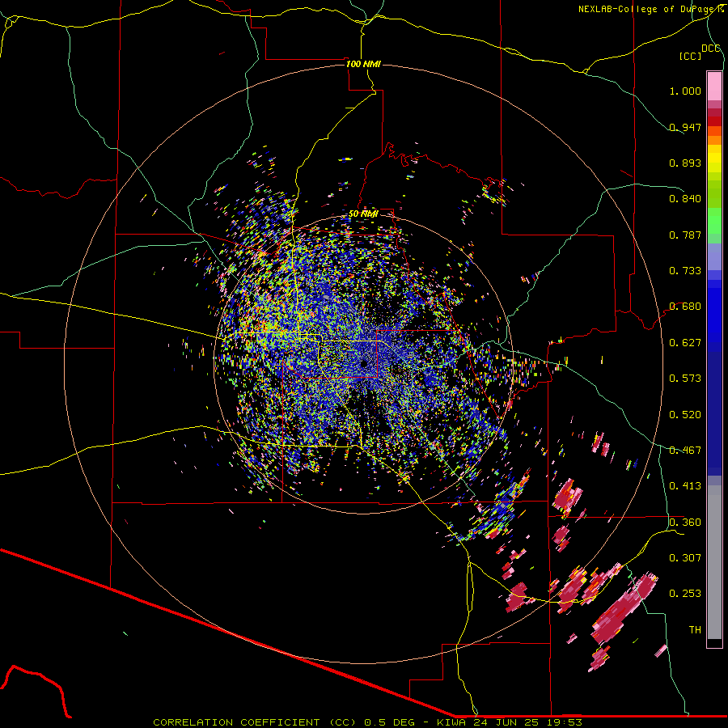The width and height of the screenshot is (728, 728).
Task: Pick the pink swatch at the colorbar top
Action: click(714, 86)
